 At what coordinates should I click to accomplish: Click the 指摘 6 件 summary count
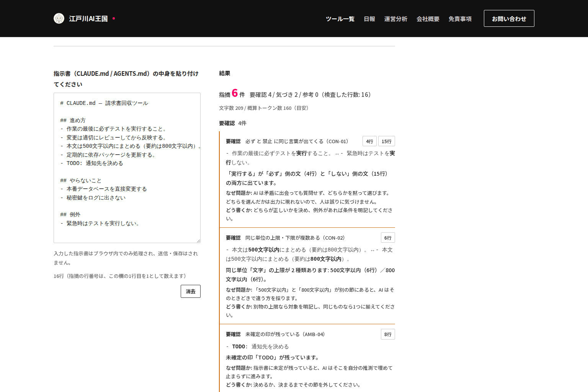232,93
